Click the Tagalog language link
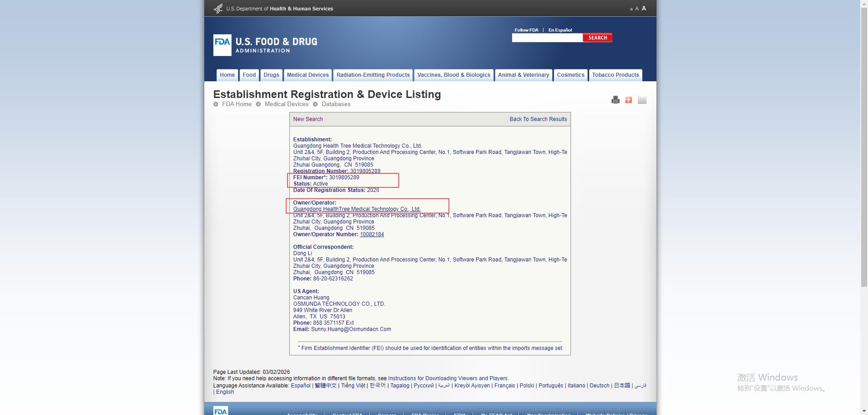Screen dimensions: 868x415 [x=400, y=386]
